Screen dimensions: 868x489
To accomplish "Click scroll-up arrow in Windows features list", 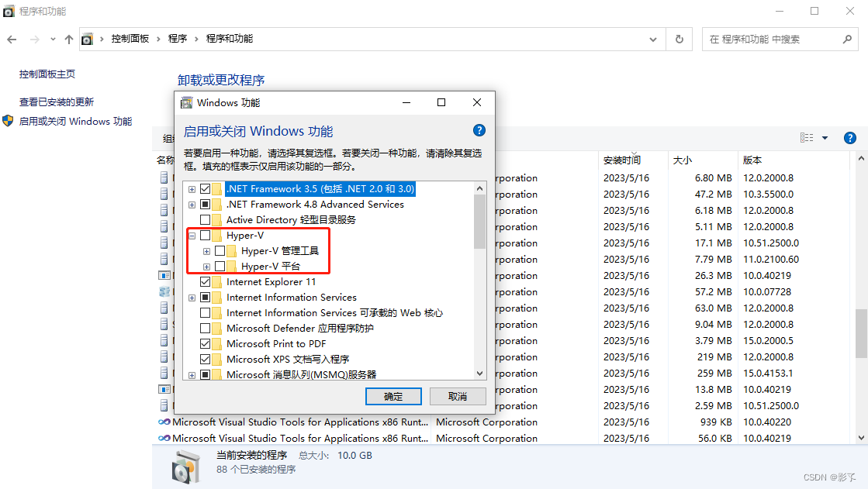I will pyautogui.click(x=479, y=188).
